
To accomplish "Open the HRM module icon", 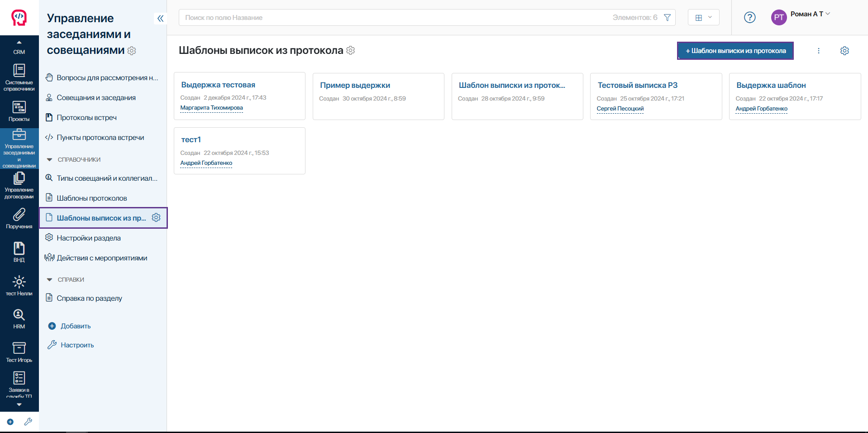I will pyautogui.click(x=19, y=318).
